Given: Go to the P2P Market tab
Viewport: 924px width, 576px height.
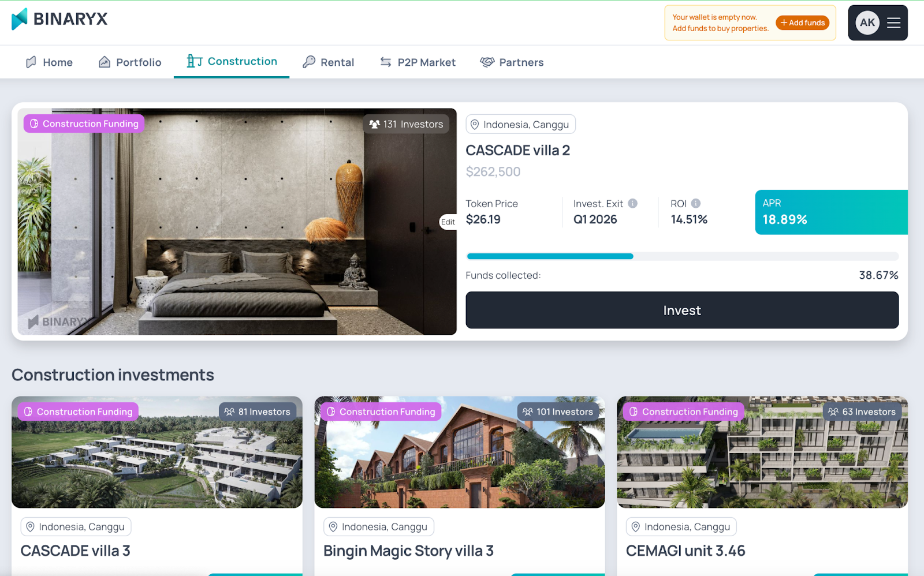Looking at the screenshot, I should pos(418,62).
